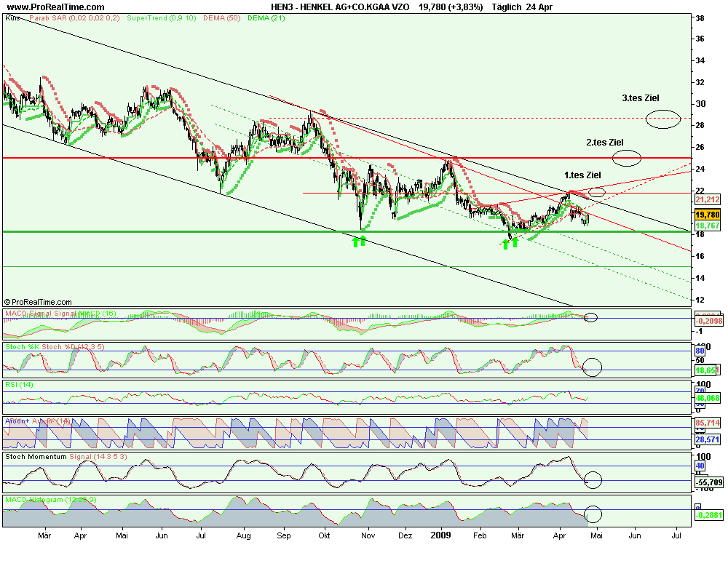
Task: Click the 3.tes Ziel annotation
Action: pos(640,98)
